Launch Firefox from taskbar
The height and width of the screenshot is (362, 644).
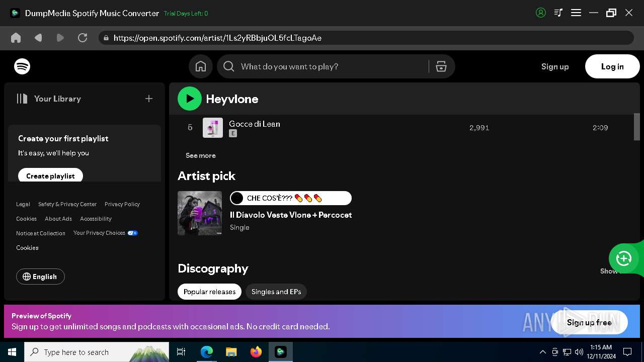pos(256,352)
